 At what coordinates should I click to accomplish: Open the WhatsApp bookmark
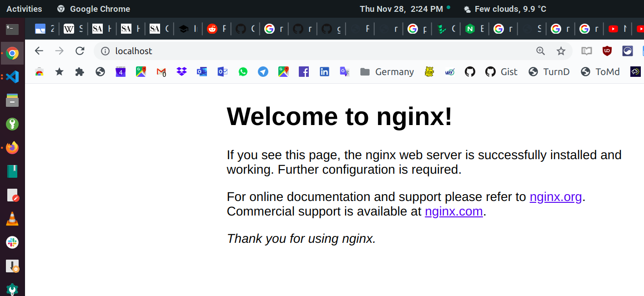(x=243, y=72)
